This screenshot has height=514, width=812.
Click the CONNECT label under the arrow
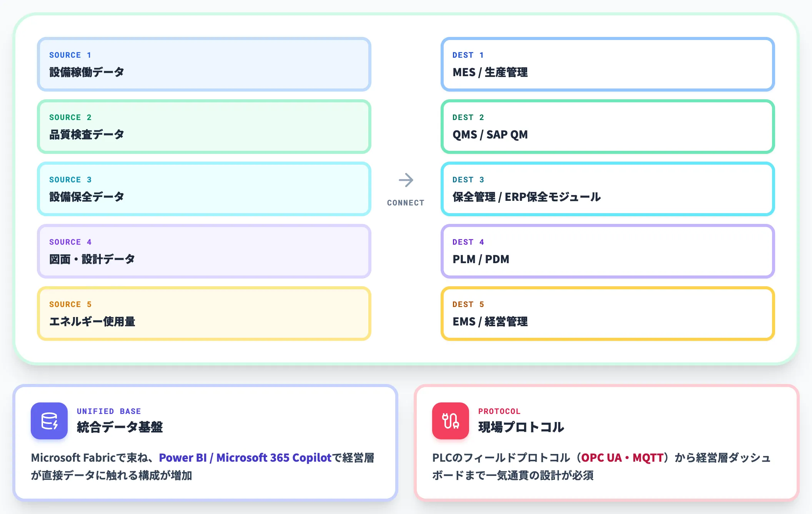pos(406,203)
